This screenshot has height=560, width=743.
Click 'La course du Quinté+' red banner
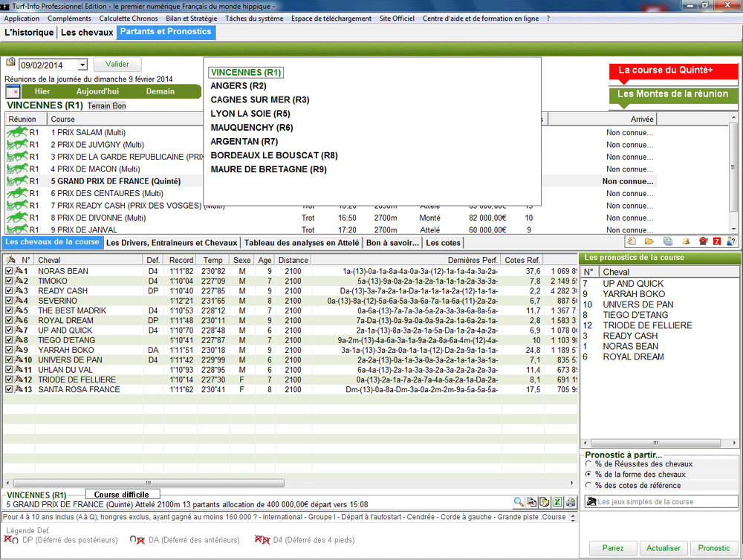(x=666, y=71)
